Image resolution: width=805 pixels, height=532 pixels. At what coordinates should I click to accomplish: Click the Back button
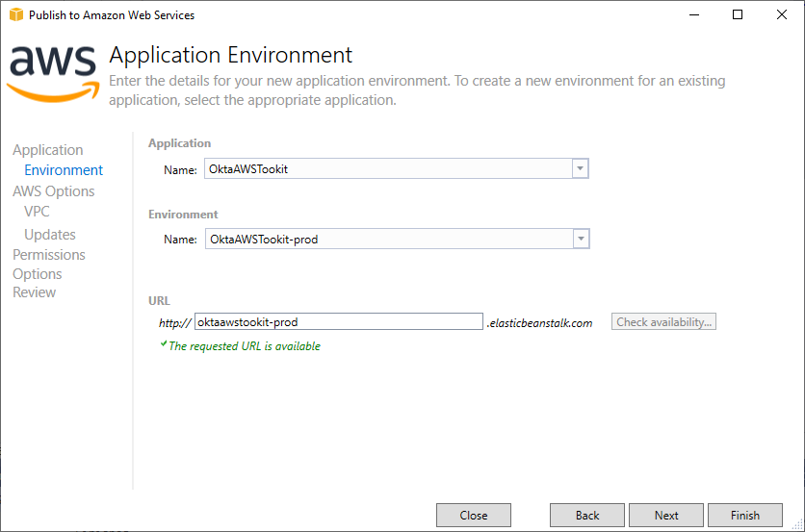tap(587, 516)
